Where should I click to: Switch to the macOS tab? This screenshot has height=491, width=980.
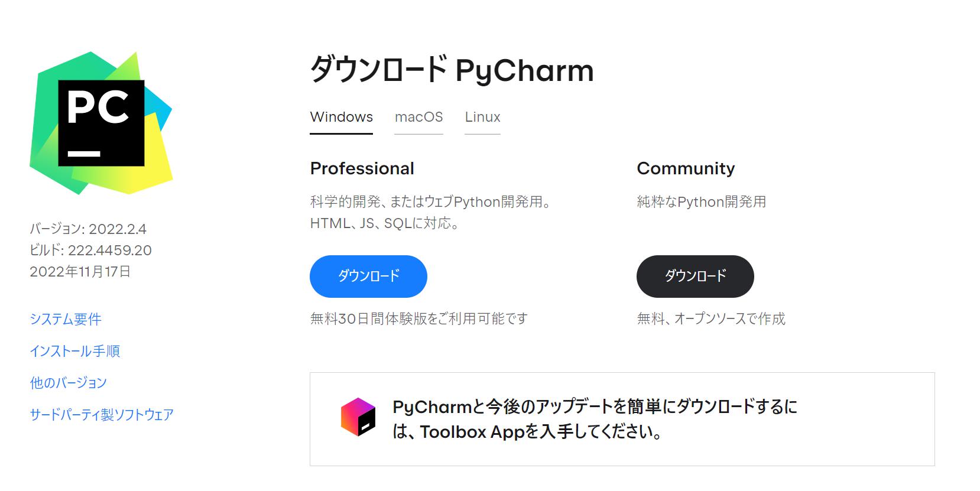coord(418,117)
